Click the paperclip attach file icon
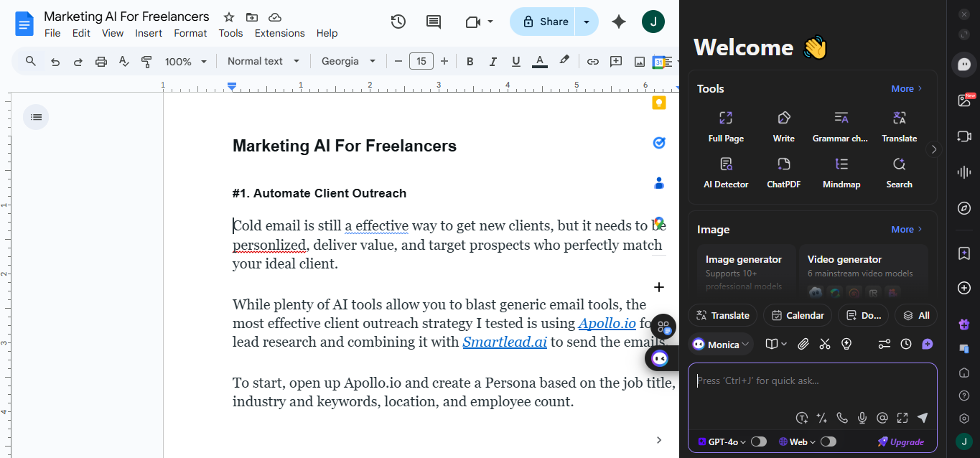Image resolution: width=980 pixels, height=458 pixels. pyautogui.click(x=803, y=345)
